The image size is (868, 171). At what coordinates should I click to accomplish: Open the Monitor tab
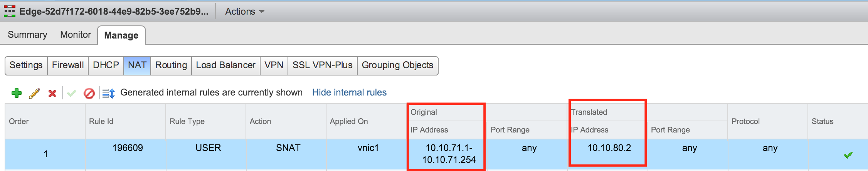[76, 35]
